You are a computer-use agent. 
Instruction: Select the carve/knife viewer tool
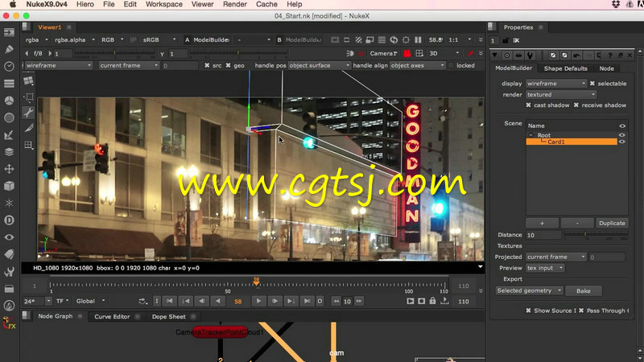point(28,129)
